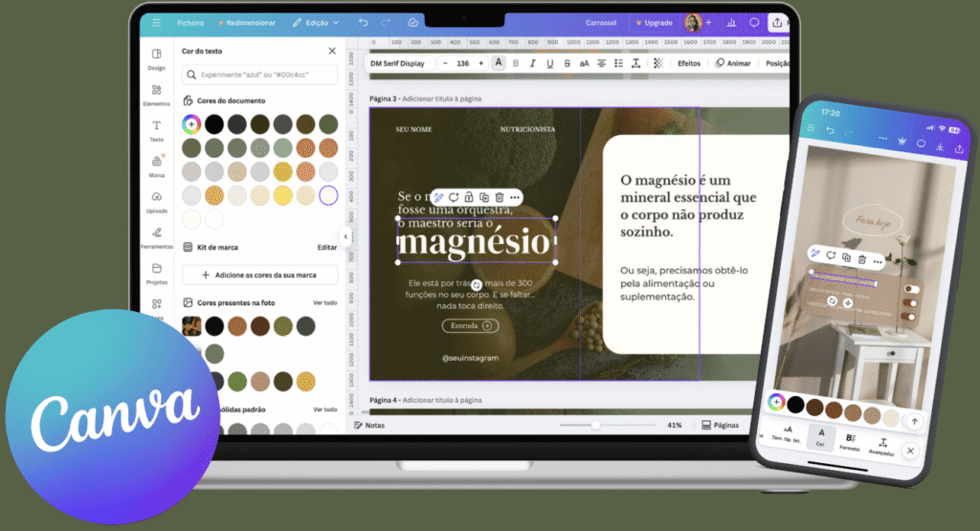Open the Marca sidebar tab

pyautogui.click(x=156, y=166)
